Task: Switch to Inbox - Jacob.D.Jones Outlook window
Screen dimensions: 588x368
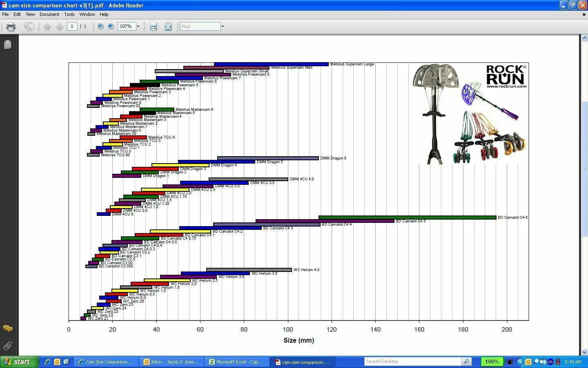Action: [171, 362]
